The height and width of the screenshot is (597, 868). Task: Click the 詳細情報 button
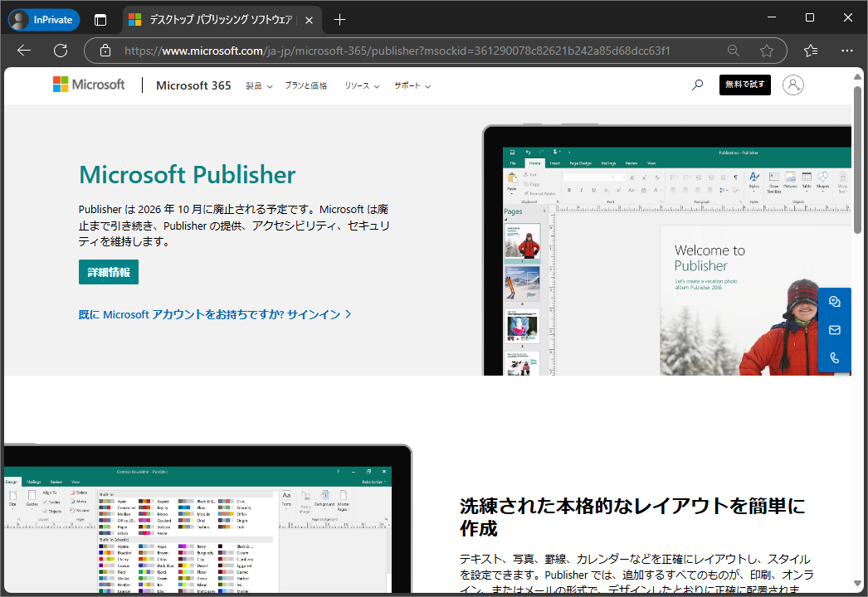point(109,272)
